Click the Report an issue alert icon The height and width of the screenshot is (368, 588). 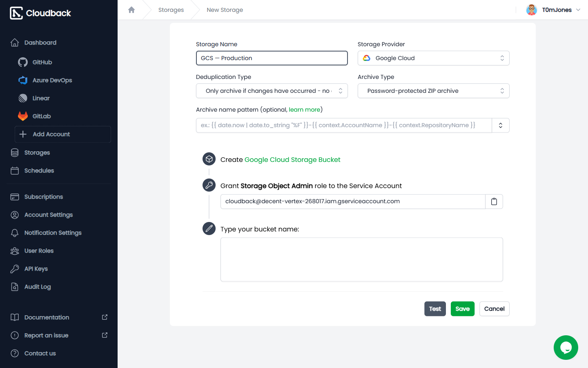[15, 335]
